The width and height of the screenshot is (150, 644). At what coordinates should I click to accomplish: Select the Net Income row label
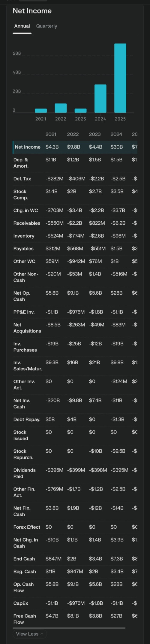(28, 147)
